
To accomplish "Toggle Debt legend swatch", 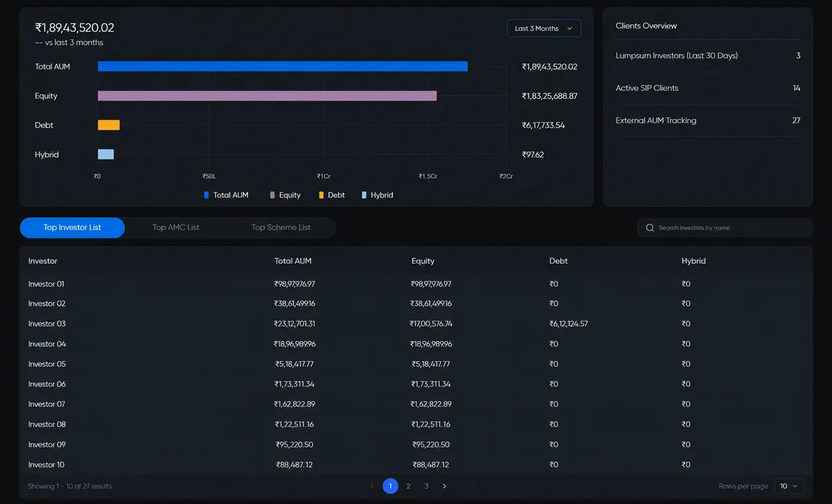I will 322,195.
